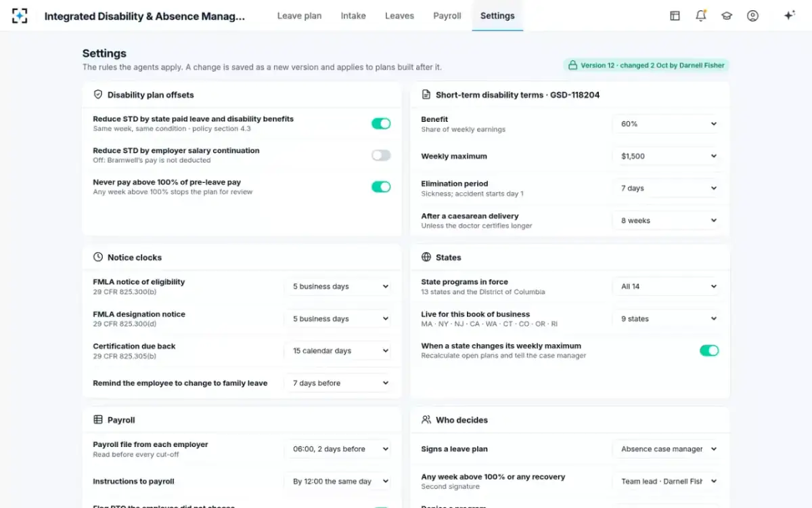This screenshot has width=812, height=508.
Task: Toggle recalculation when state changes weekly maximum
Action: (x=709, y=350)
